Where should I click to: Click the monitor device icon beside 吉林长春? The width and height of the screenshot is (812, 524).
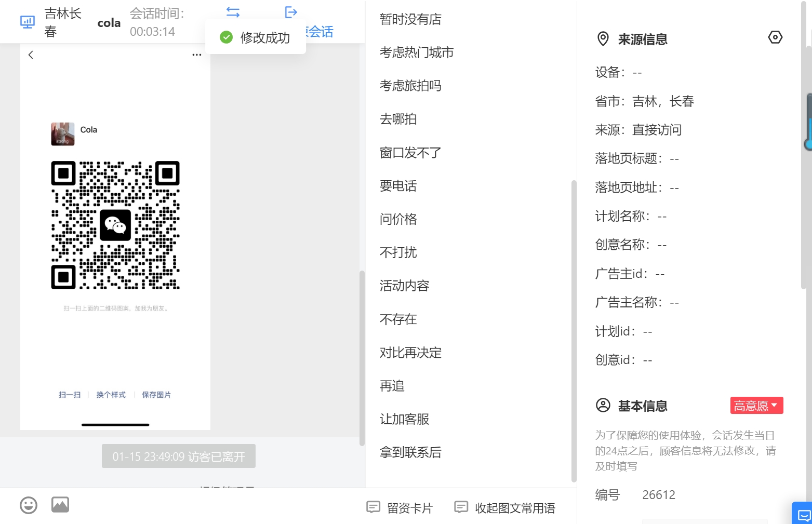tap(27, 22)
